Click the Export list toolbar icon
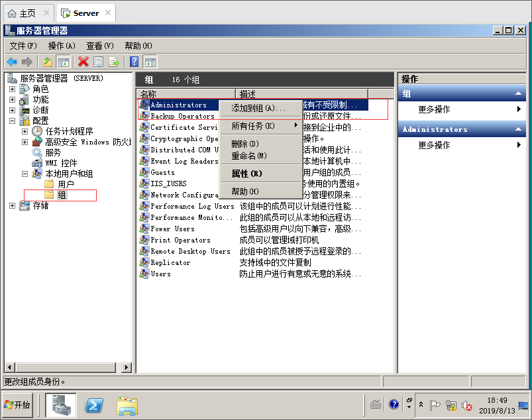 114,62
